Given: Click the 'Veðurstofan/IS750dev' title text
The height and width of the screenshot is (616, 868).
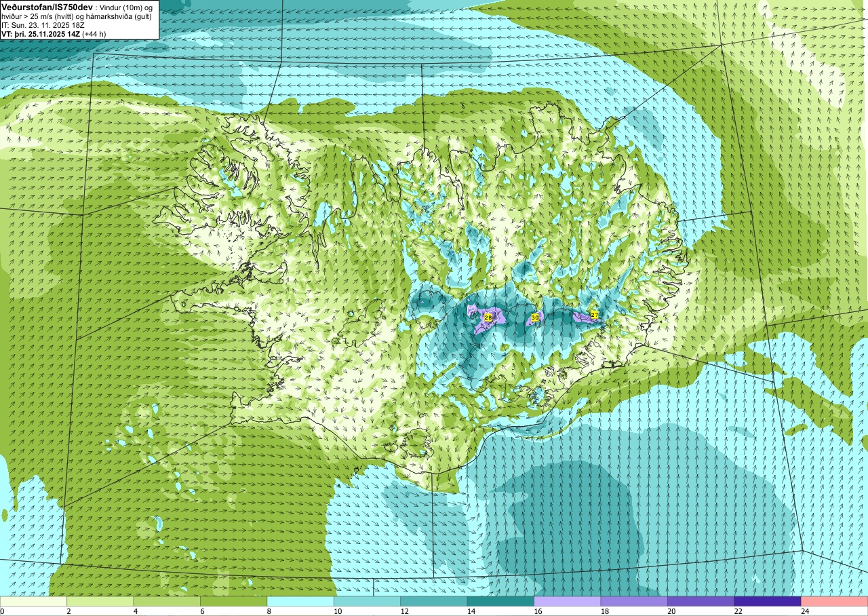Looking at the screenshot, I should (47, 7).
